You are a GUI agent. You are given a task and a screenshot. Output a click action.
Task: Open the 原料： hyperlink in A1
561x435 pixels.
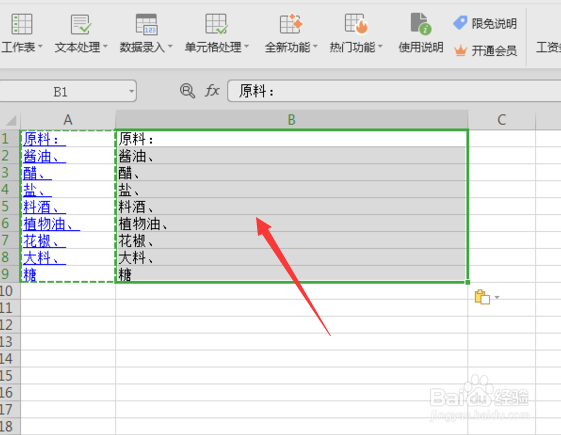(44, 139)
